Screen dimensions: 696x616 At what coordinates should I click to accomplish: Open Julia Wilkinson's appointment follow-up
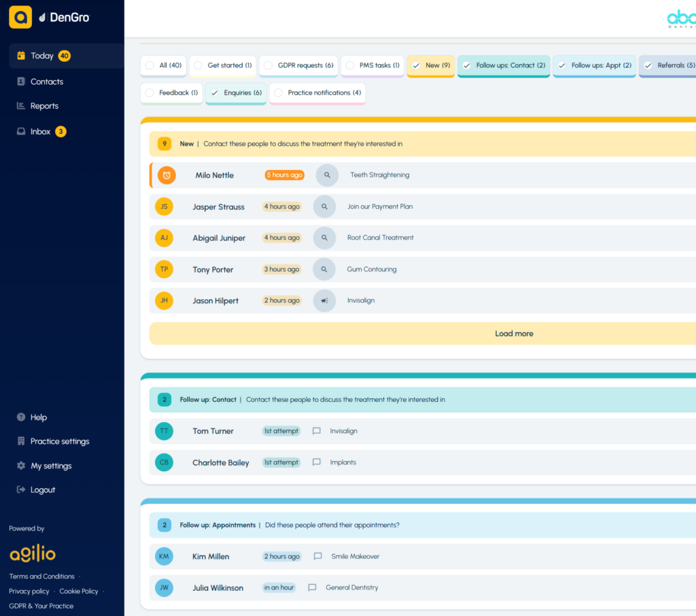pyautogui.click(x=423, y=587)
